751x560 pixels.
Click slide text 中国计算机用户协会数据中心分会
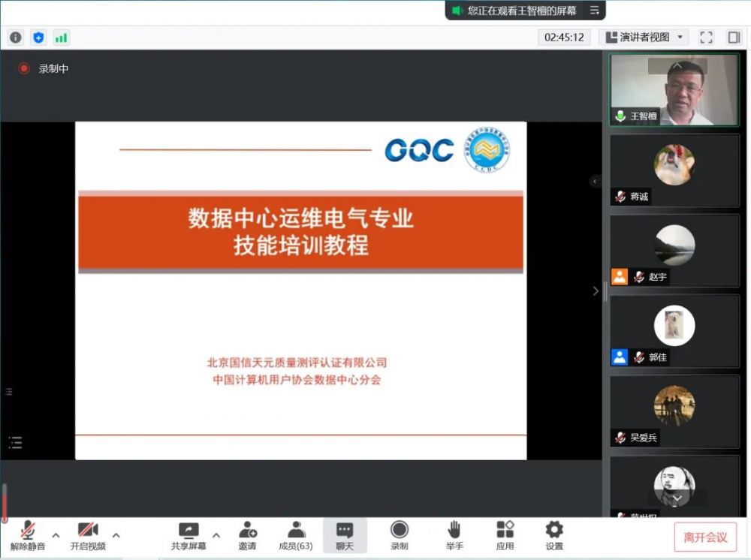pos(297,380)
